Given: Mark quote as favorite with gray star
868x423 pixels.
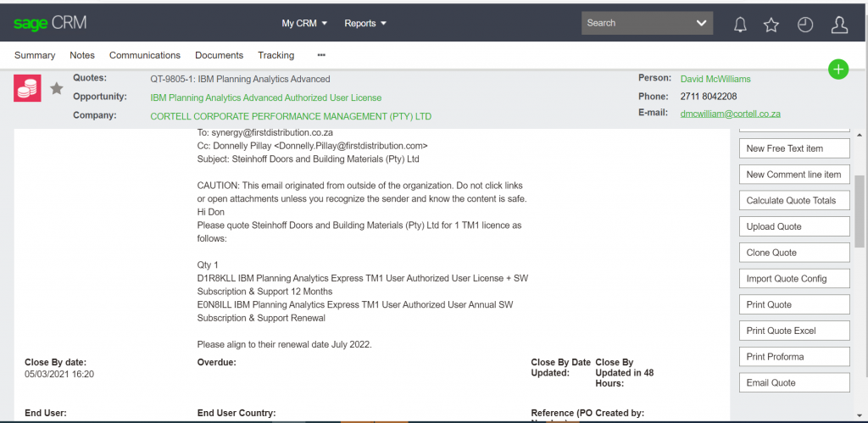Looking at the screenshot, I should (x=57, y=88).
